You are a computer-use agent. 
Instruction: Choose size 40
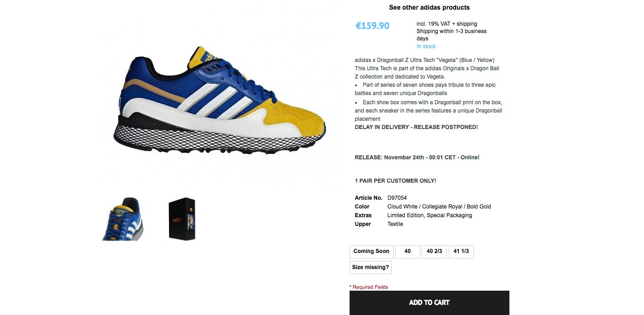point(407,252)
